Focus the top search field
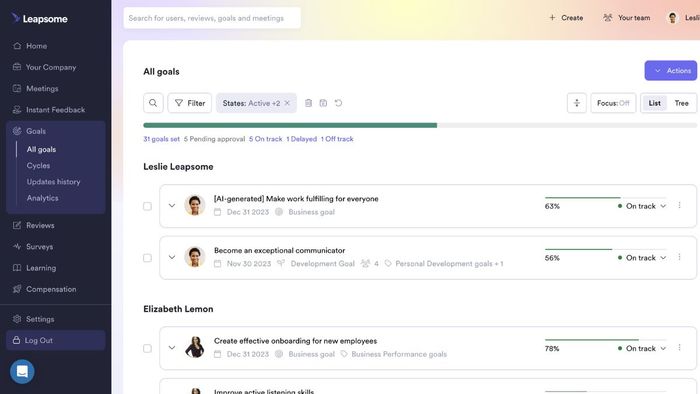Image resolution: width=700 pixels, height=394 pixels. [212, 18]
